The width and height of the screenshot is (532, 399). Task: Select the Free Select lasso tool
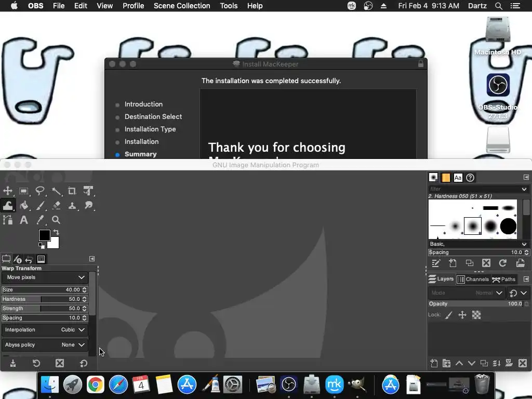point(40,191)
